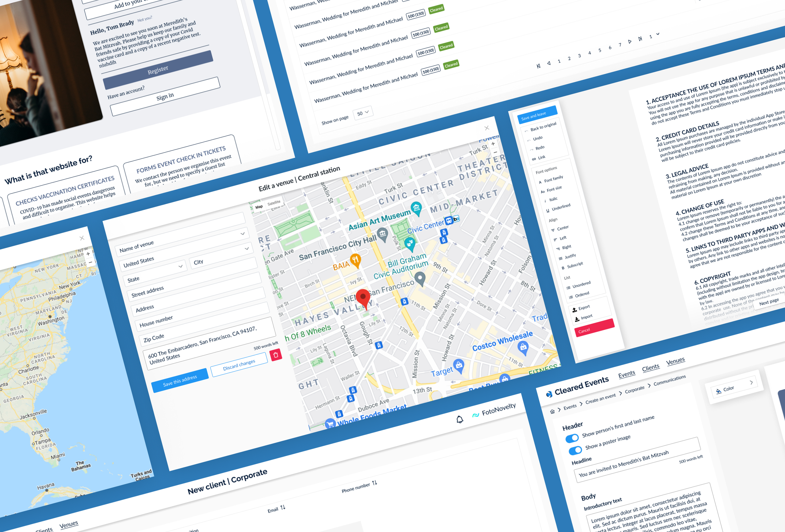The width and height of the screenshot is (785, 532).
Task: Click the Sign in button
Action: click(x=165, y=96)
